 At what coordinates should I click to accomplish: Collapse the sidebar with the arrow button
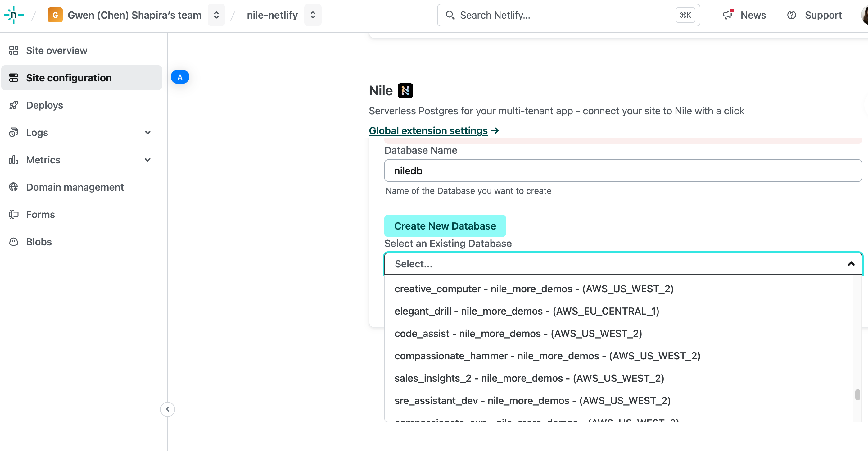(167, 409)
